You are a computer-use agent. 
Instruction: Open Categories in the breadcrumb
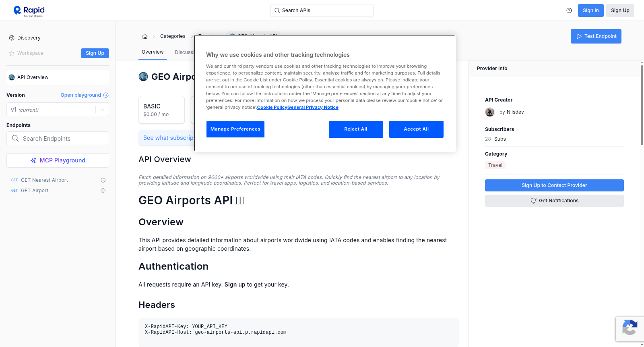(173, 36)
